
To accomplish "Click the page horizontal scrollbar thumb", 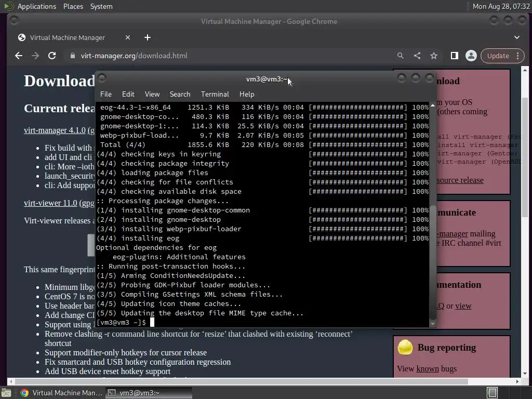I will pos(242,381).
